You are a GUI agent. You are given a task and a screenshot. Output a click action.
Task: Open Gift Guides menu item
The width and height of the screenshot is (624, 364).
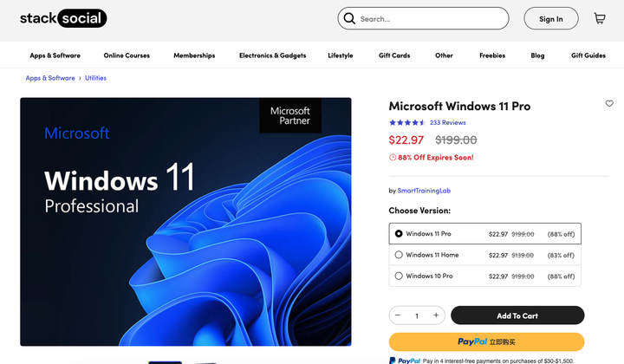588,55
